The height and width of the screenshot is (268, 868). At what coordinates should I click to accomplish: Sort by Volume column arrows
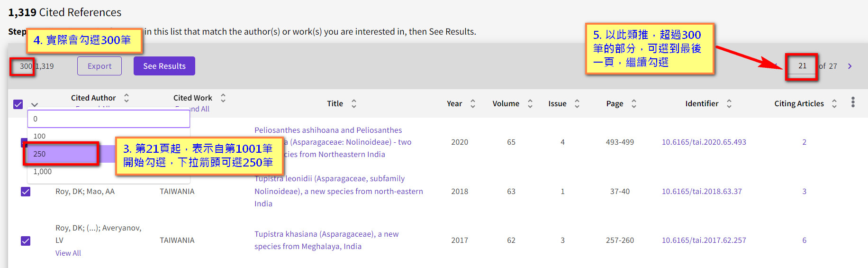click(x=530, y=103)
